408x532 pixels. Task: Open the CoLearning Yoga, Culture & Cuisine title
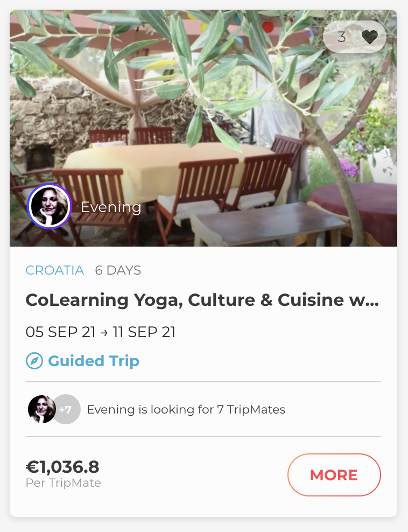(x=202, y=300)
